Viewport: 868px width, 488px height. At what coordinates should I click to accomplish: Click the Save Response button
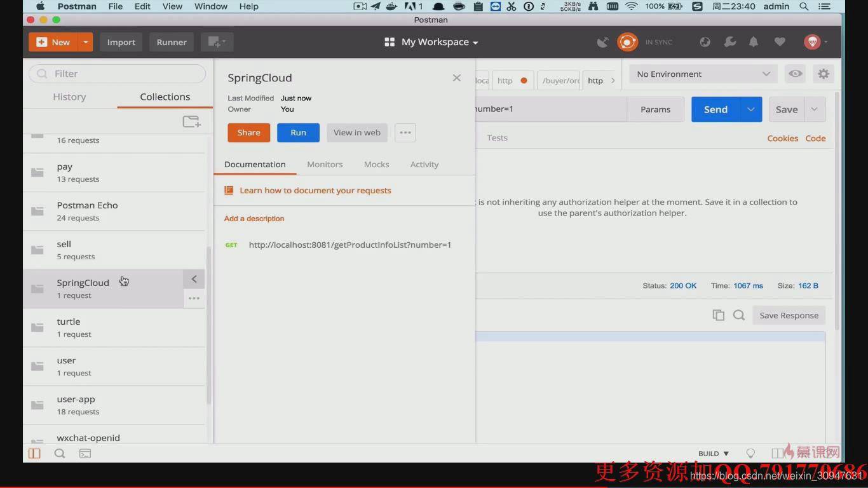click(x=789, y=315)
